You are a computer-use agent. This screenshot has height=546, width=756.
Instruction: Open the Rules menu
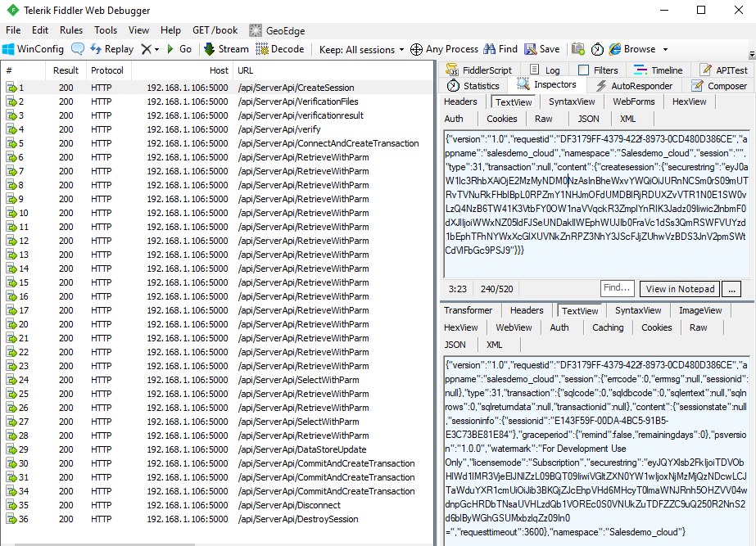pos(71,30)
